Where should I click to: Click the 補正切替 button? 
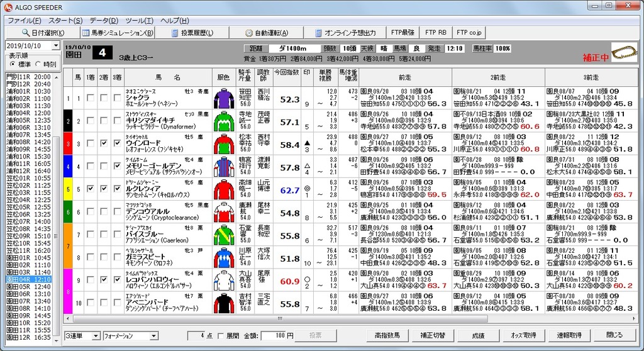pos(433,335)
